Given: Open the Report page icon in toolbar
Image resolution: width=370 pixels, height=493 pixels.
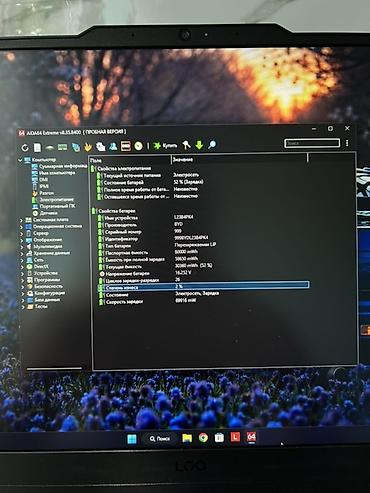Looking at the screenshot, I should [x=37, y=147].
